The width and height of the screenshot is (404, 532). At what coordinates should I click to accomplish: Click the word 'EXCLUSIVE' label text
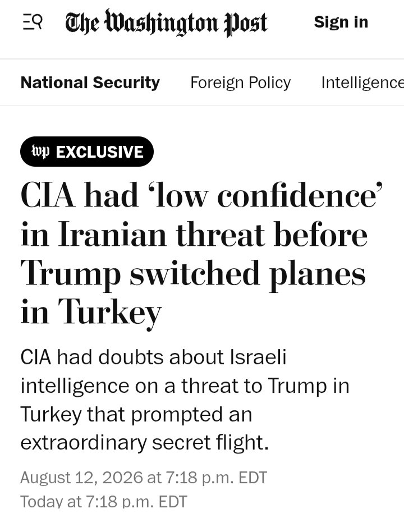(x=100, y=152)
